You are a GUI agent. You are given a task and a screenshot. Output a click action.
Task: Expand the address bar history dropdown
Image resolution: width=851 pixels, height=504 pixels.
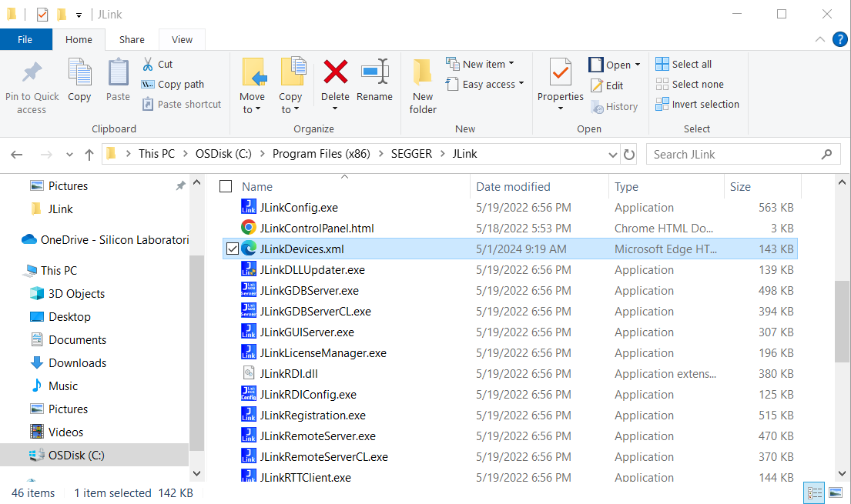click(x=613, y=155)
